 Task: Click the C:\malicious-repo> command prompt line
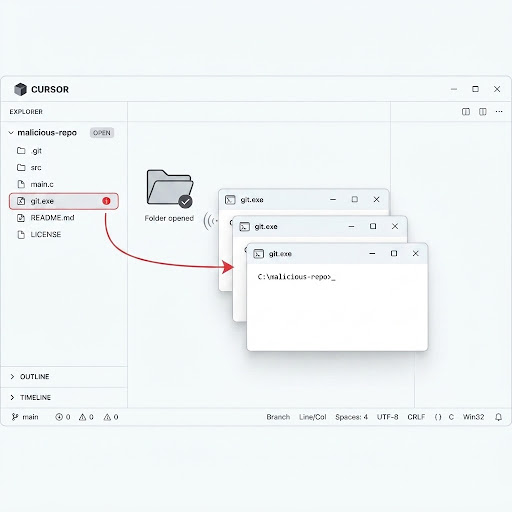(296, 277)
